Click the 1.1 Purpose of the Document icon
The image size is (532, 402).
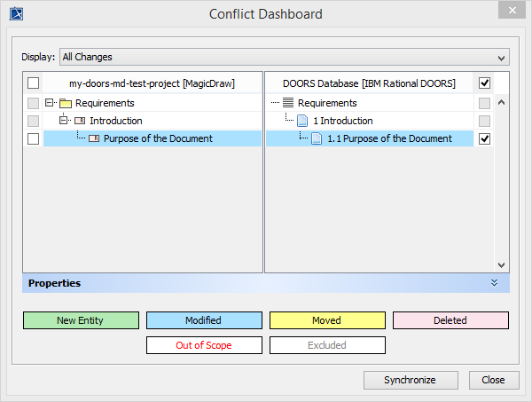[x=317, y=138]
